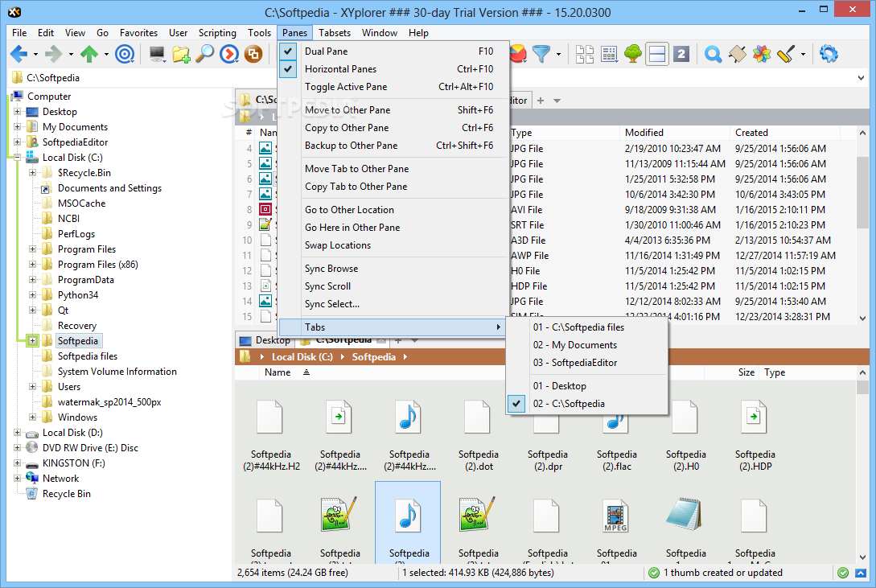This screenshot has height=588, width=876.
Task: Click the blue icon at status bar end
Action: (x=861, y=573)
